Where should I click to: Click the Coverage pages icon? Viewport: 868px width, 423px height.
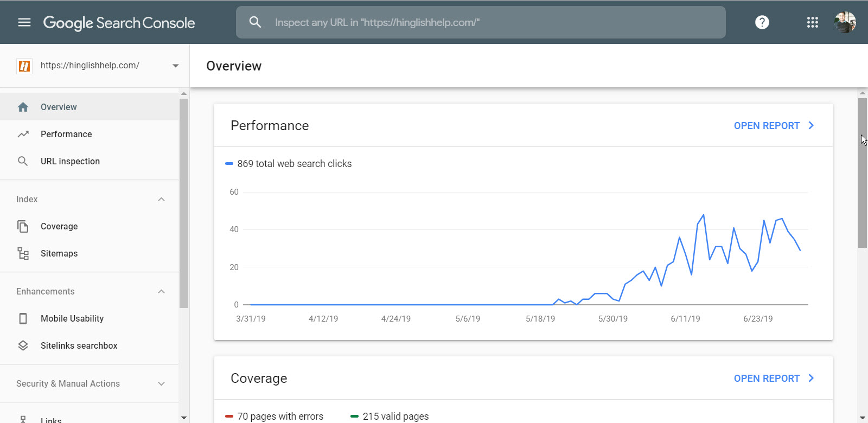23,226
